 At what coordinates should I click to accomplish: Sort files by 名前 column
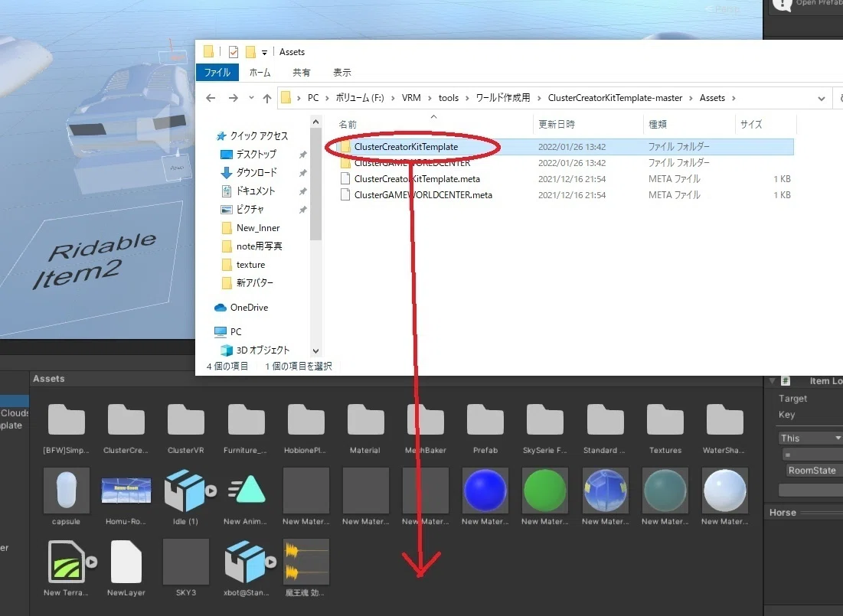348,124
